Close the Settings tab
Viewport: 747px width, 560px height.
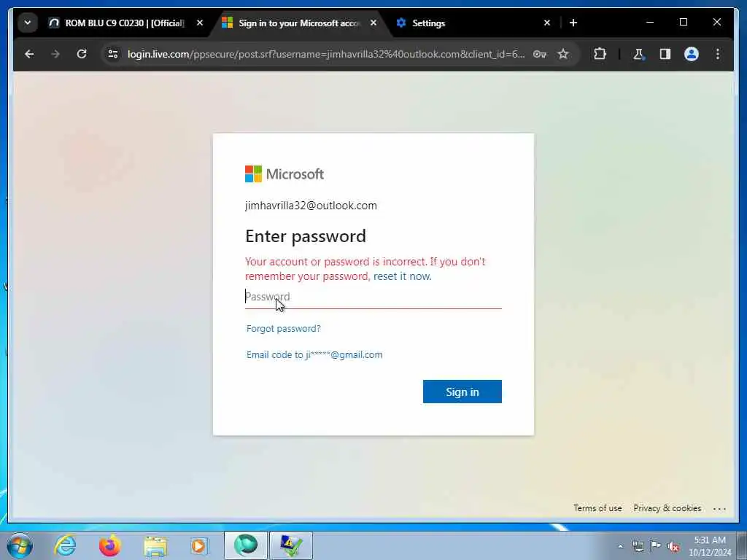point(547,23)
